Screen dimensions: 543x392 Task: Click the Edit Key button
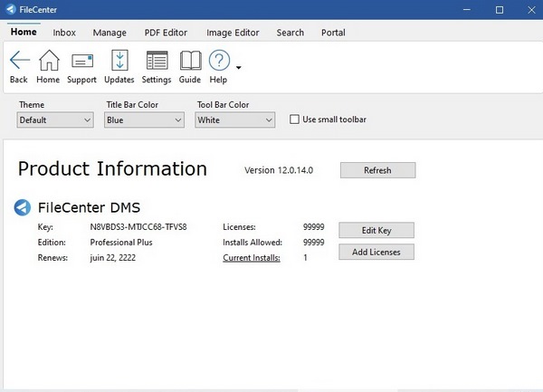[x=376, y=230]
